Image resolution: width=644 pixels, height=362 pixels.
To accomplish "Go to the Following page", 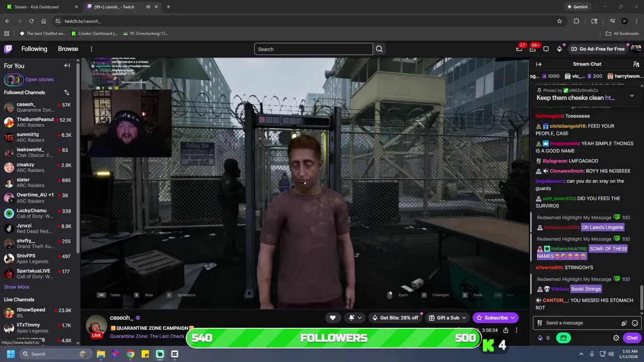I will [x=34, y=49].
